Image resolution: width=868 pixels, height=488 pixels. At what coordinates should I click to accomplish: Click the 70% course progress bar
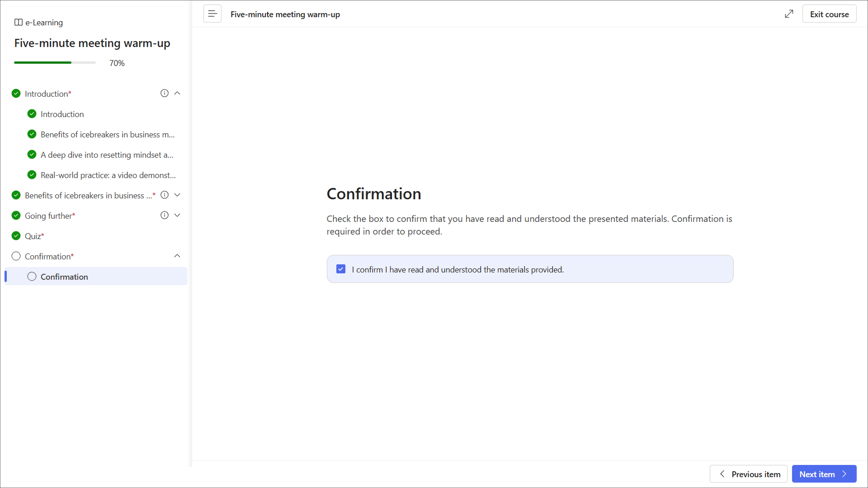(x=55, y=63)
